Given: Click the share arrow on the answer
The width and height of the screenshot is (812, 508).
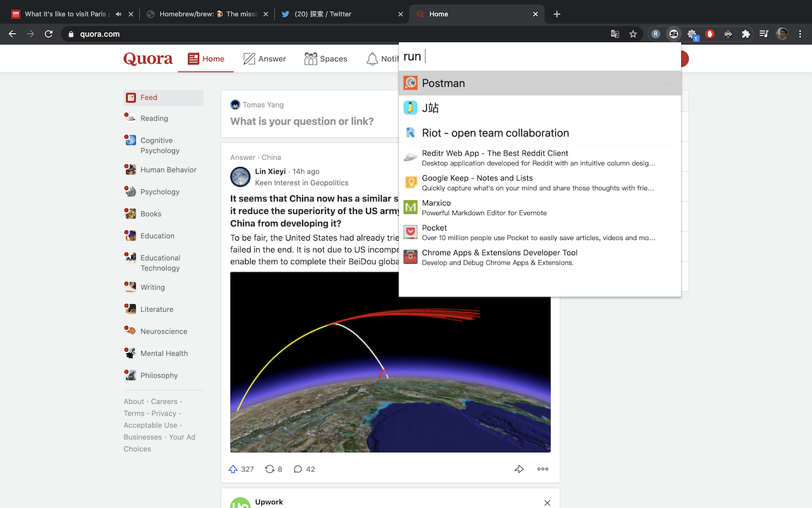Looking at the screenshot, I should pos(519,469).
